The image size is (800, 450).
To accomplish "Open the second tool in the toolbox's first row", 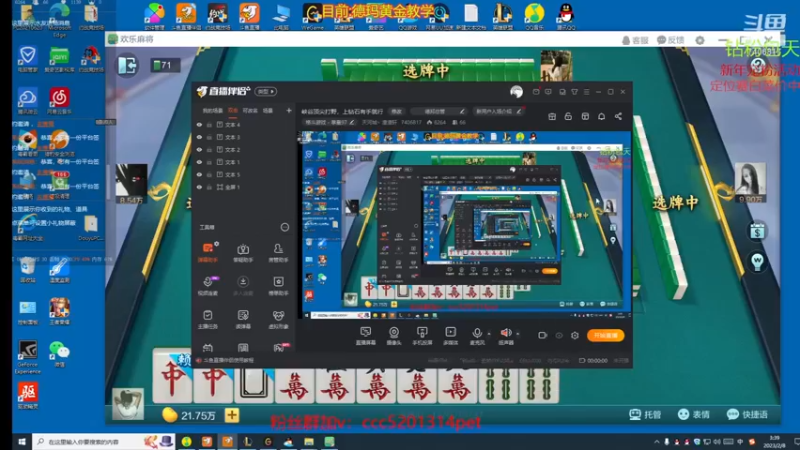I will pyautogui.click(x=243, y=253).
